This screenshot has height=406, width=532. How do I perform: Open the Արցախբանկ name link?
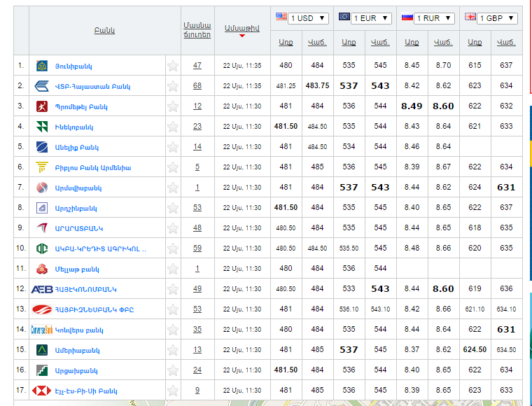point(76,371)
